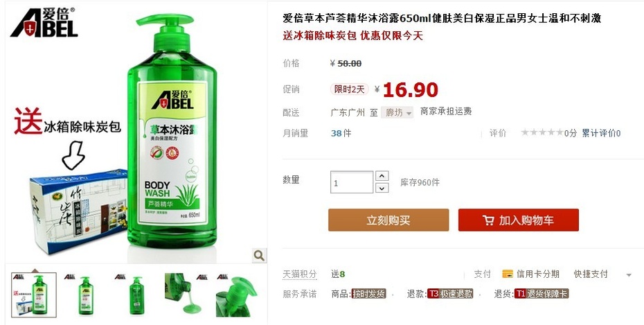Click the credit card icon beside 信用卡分期

pos(508,274)
